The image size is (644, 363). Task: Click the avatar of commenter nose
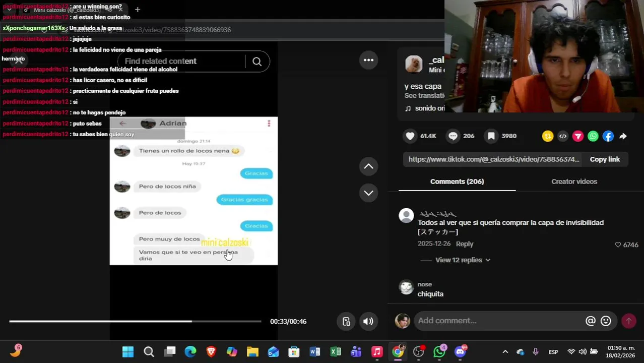[x=406, y=287]
